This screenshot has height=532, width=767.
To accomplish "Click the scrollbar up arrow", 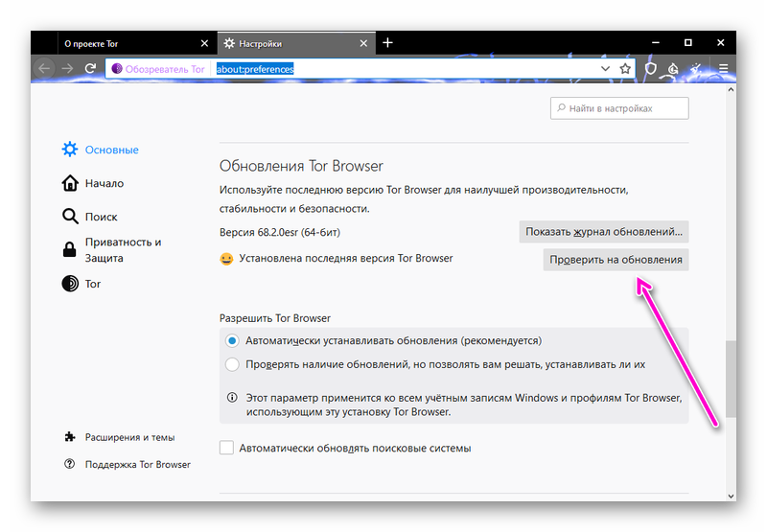I will click(x=731, y=89).
